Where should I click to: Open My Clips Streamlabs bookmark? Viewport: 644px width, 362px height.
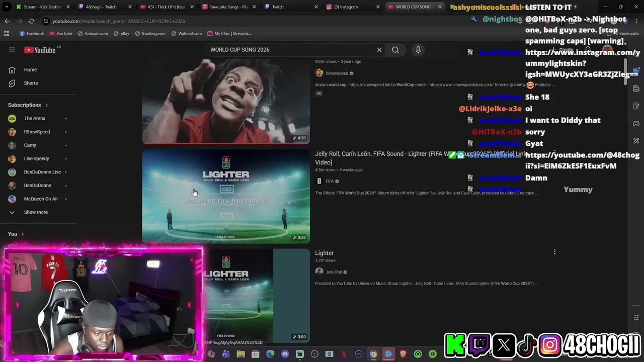pos(228,33)
